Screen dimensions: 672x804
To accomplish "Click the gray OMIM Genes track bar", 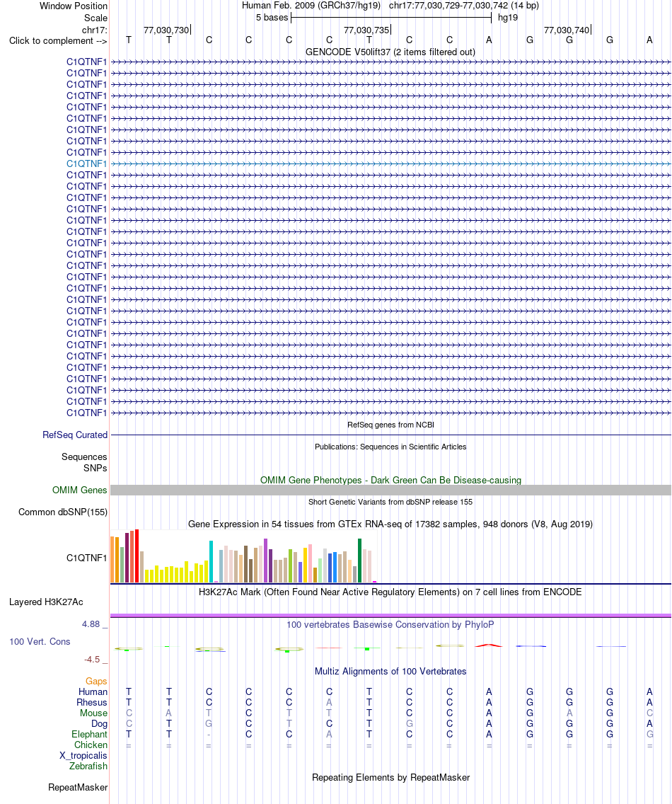I will pos(390,490).
